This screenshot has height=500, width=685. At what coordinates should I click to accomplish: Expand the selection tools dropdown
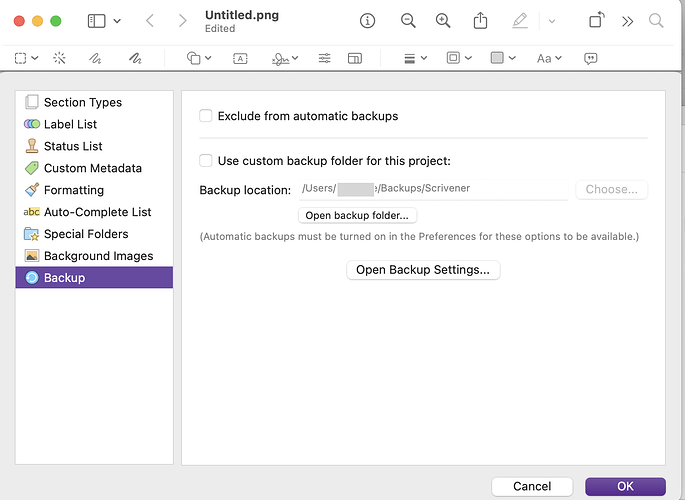tap(27, 59)
